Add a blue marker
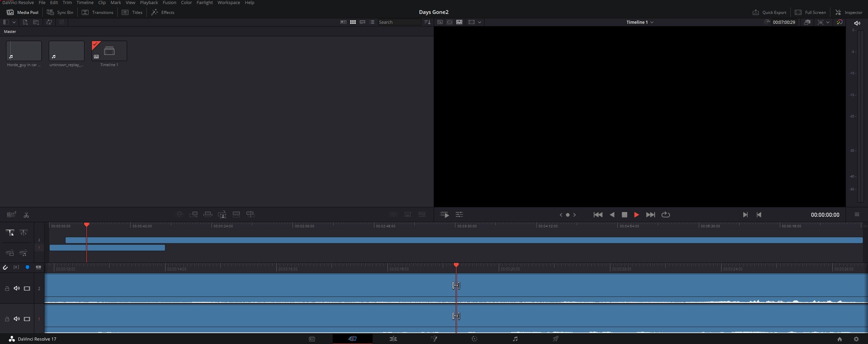868x344 pixels. point(27,267)
